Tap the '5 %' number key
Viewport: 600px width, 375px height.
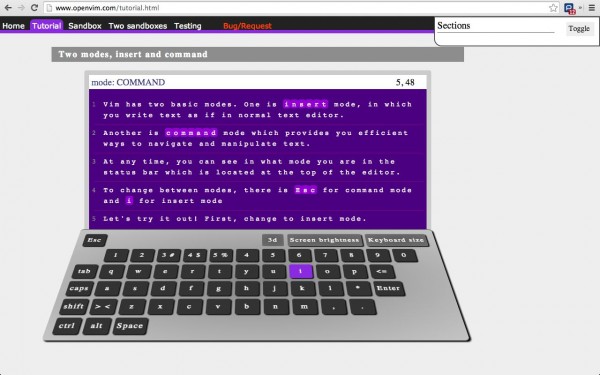click(x=221, y=255)
